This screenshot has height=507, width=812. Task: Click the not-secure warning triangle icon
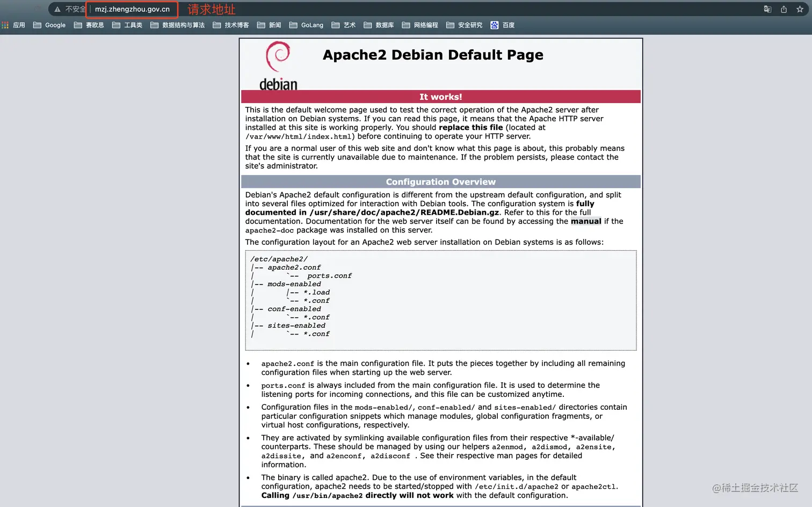[x=57, y=9]
